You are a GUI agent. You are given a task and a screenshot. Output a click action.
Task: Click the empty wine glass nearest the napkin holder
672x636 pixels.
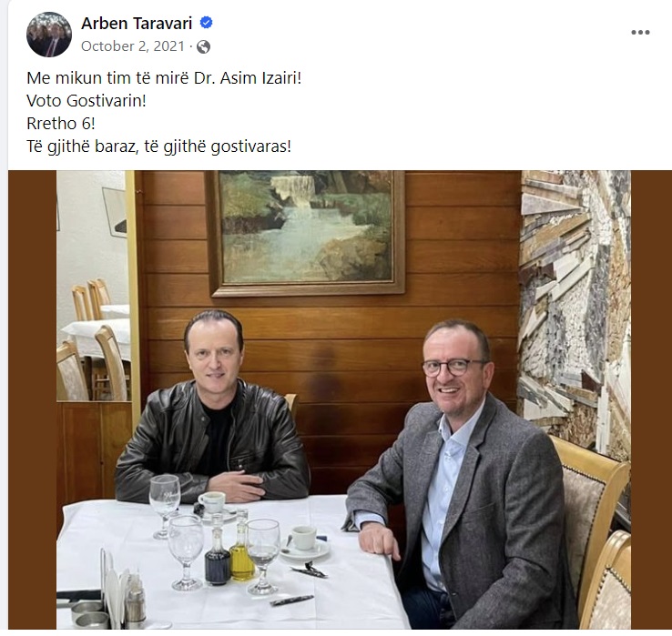(x=186, y=553)
